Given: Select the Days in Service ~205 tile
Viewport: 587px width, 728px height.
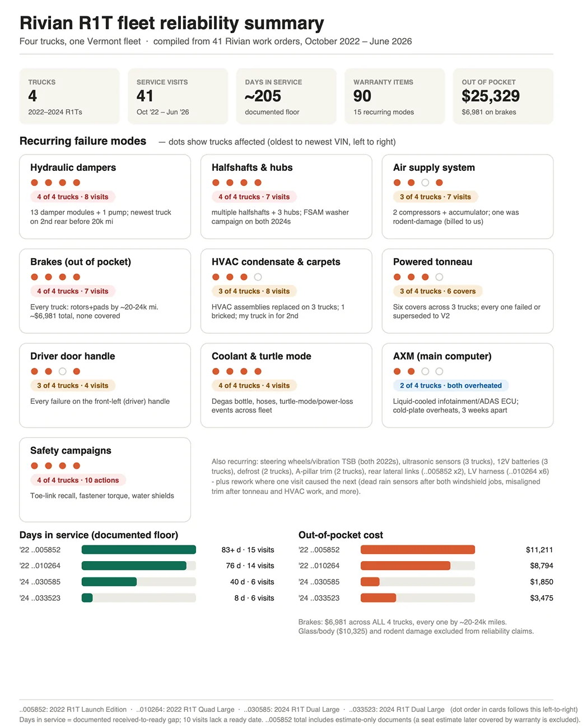Looking at the screenshot, I should 286,96.
